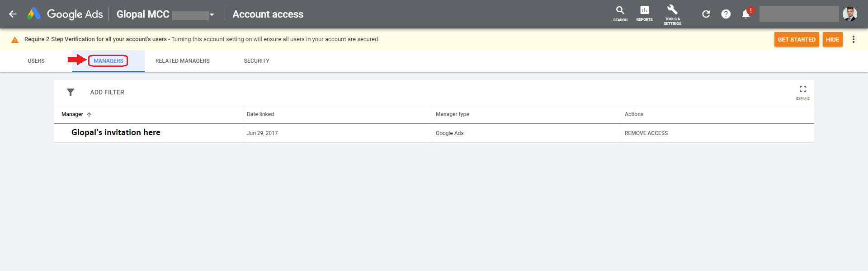Select the MANAGERS tab
This screenshot has height=271, width=868.
pos(108,61)
